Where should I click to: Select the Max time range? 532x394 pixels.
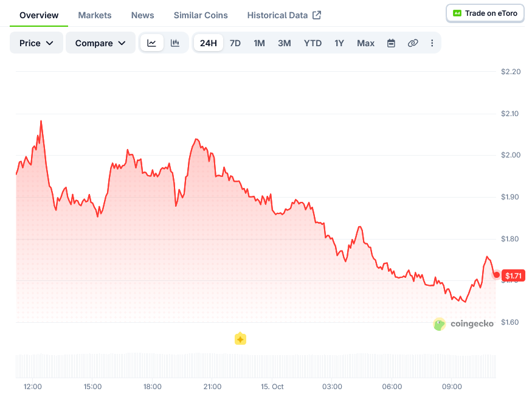(365, 43)
